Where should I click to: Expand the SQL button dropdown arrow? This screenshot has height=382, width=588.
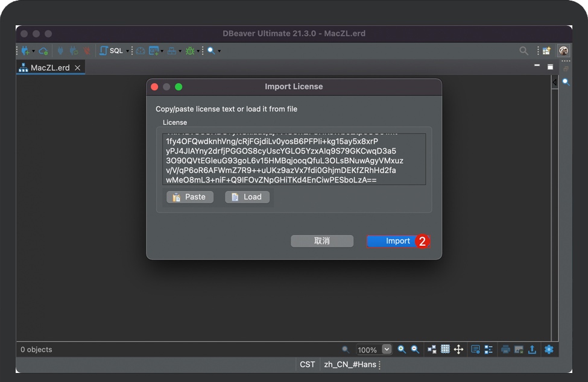[127, 51]
